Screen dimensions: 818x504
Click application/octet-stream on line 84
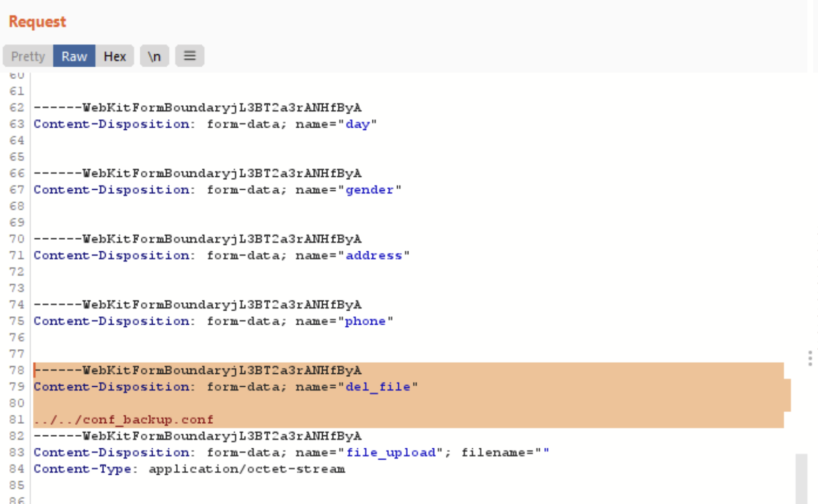pos(247,469)
